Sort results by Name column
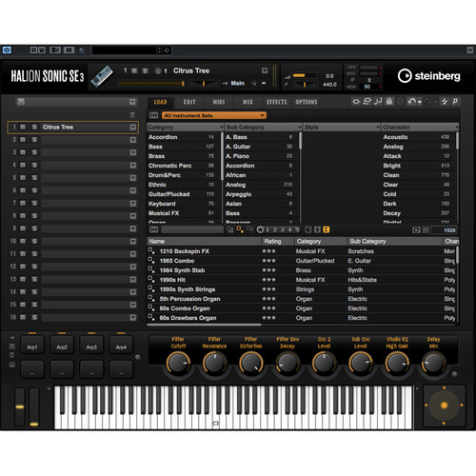The image size is (476, 476). click(204, 242)
